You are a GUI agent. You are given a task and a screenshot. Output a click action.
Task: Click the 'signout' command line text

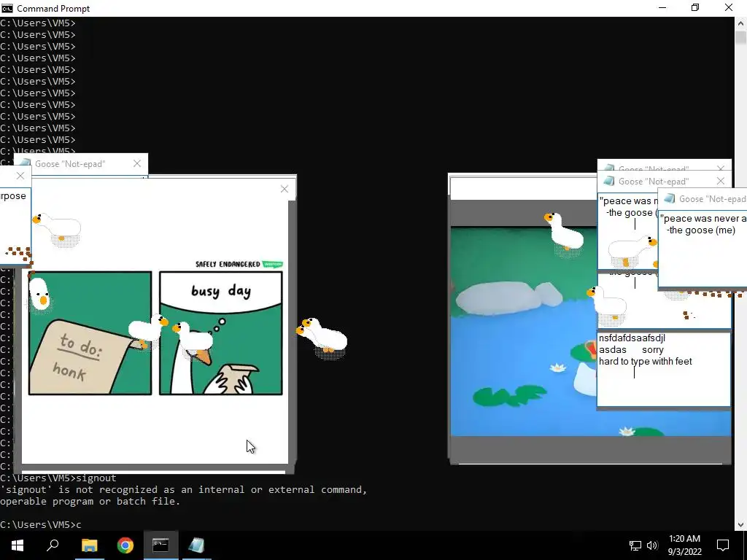tap(96, 478)
